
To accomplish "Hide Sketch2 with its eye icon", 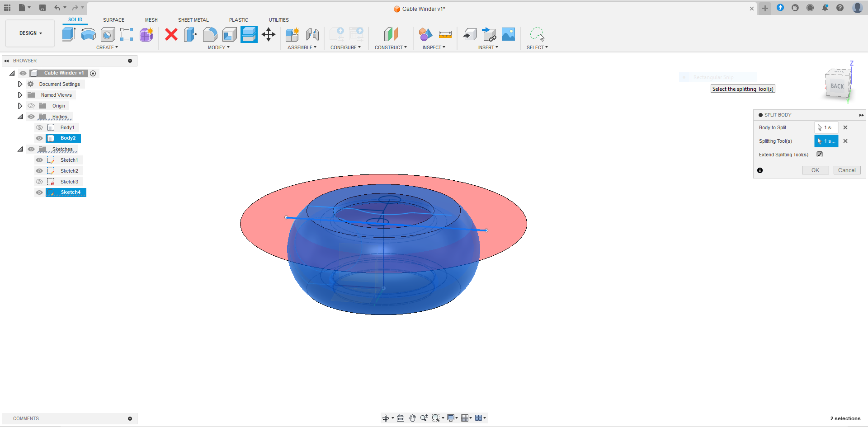I will click(x=39, y=171).
